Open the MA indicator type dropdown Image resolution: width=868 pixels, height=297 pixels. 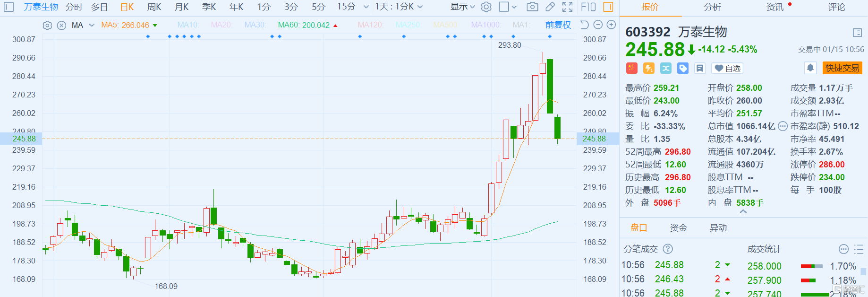point(83,26)
